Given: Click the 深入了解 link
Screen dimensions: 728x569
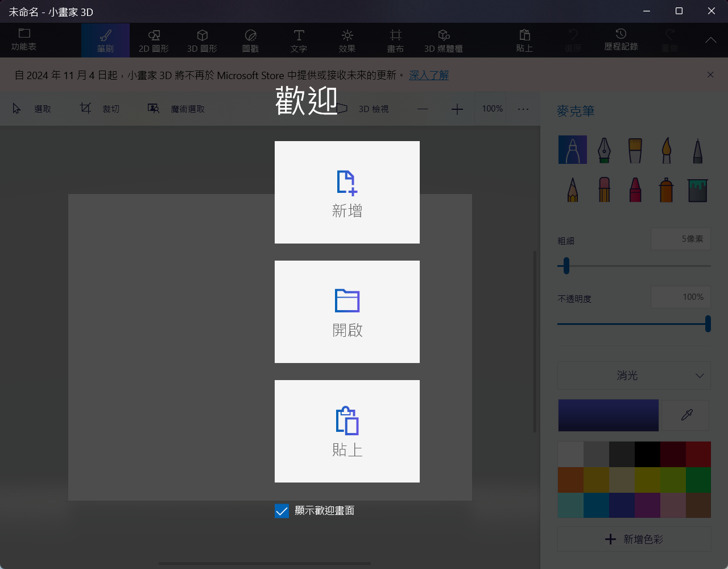Looking at the screenshot, I should [429, 75].
